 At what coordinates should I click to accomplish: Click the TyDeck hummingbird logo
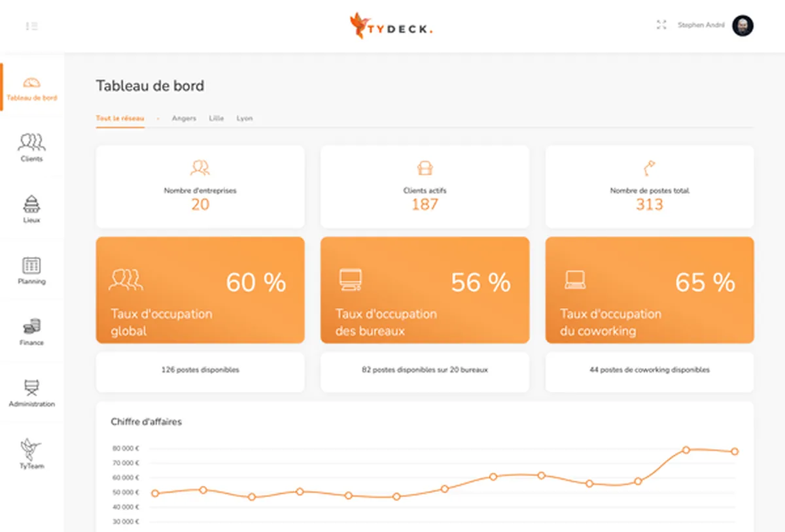click(360, 25)
